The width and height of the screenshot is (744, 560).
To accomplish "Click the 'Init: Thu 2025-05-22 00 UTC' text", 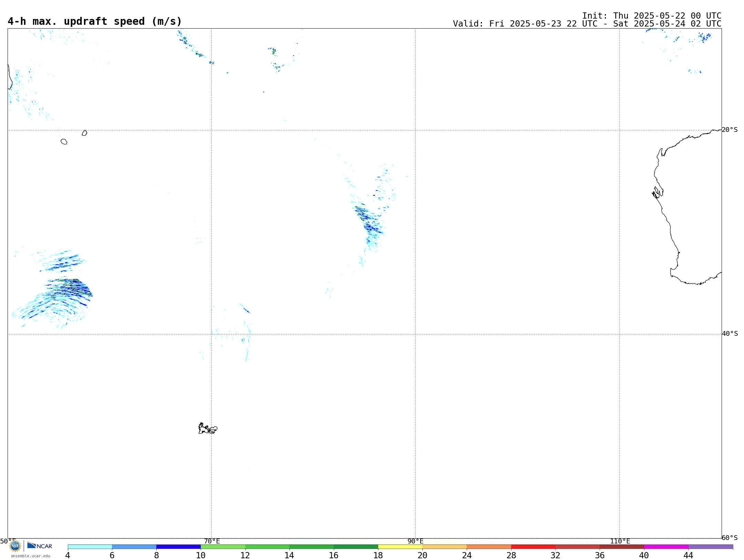I will (652, 16).
